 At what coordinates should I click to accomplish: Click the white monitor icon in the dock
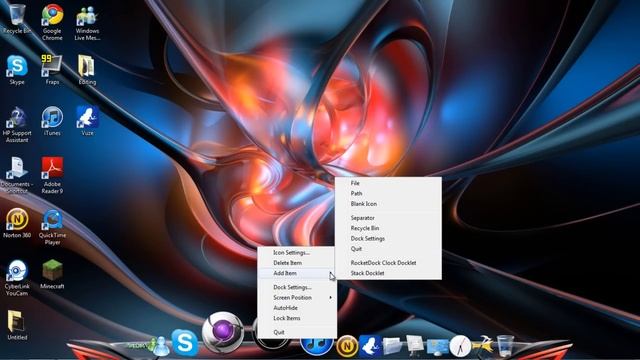pos(415,346)
